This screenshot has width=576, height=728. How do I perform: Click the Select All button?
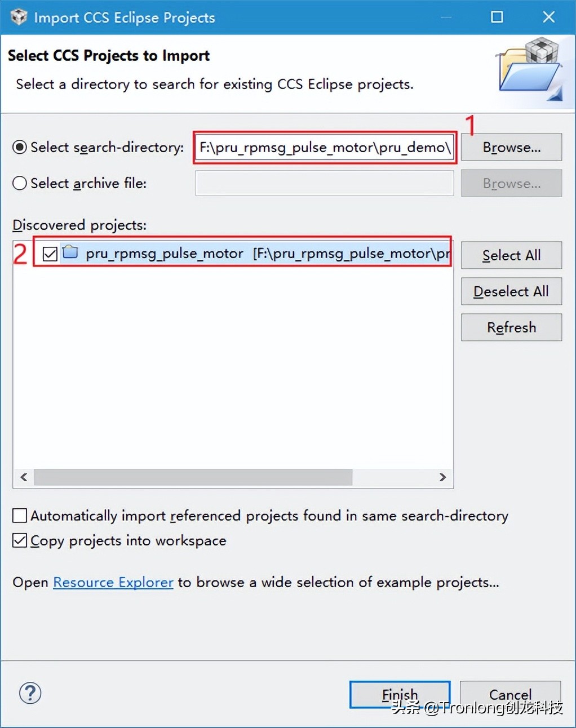click(x=512, y=255)
